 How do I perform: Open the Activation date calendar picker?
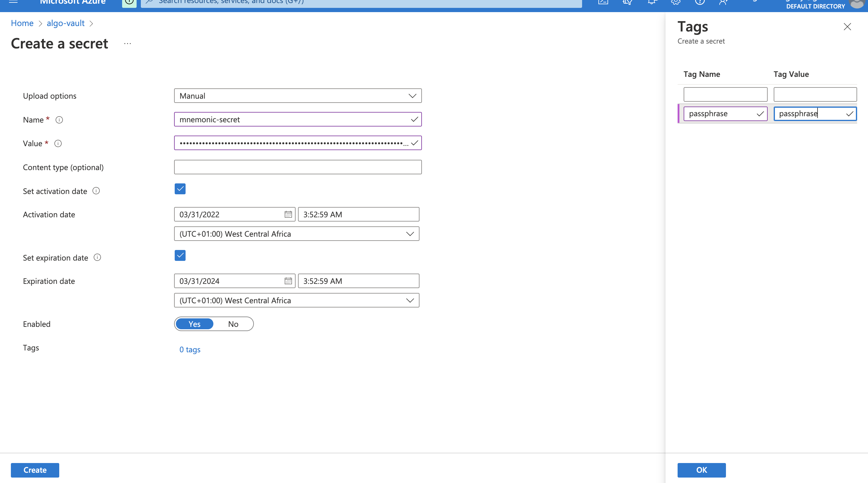(288, 215)
